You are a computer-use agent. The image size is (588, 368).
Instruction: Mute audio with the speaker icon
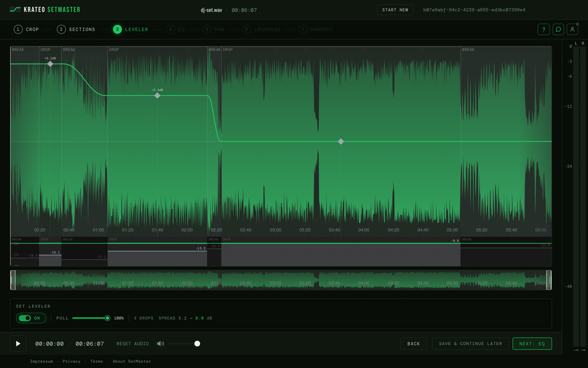161,344
